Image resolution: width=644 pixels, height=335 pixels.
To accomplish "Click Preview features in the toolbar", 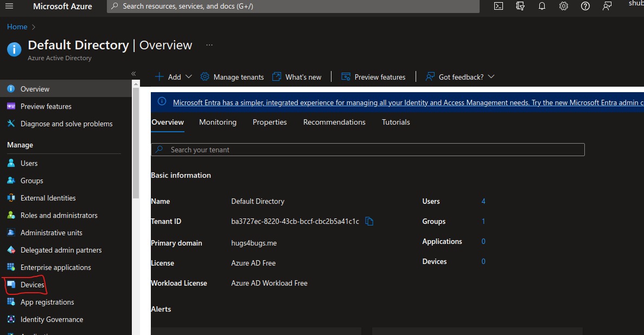I will (x=373, y=77).
